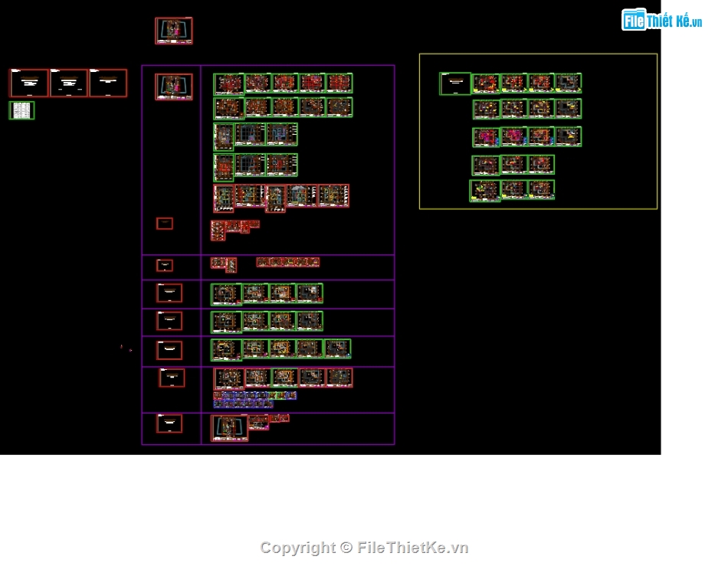The width and height of the screenshot is (728, 576).
Task: Select the lower blue strip of detail sheets
Action: point(243,404)
